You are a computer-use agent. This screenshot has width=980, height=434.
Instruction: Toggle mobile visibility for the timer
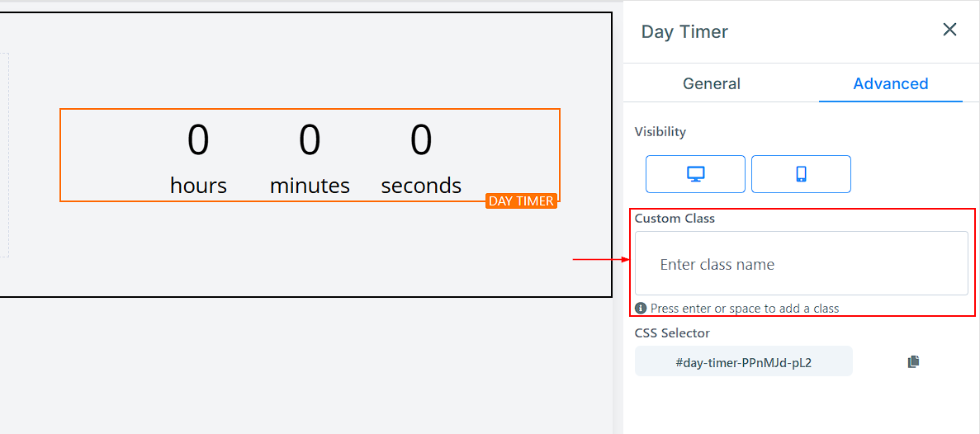click(x=801, y=174)
